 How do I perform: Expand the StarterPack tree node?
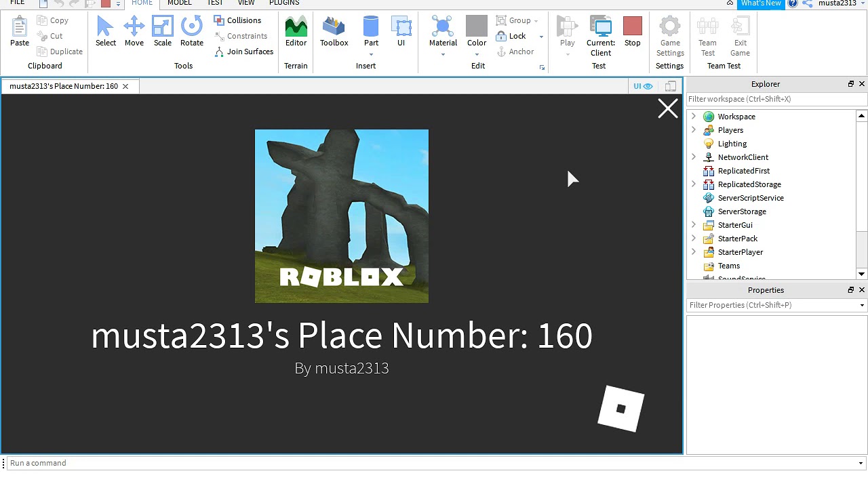click(x=693, y=239)
